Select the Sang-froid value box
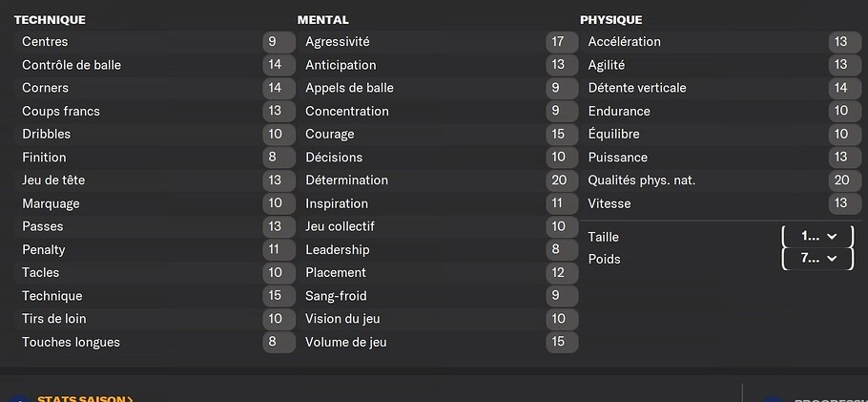This screenshot has width=868, height=402. (x=561, y=296)
